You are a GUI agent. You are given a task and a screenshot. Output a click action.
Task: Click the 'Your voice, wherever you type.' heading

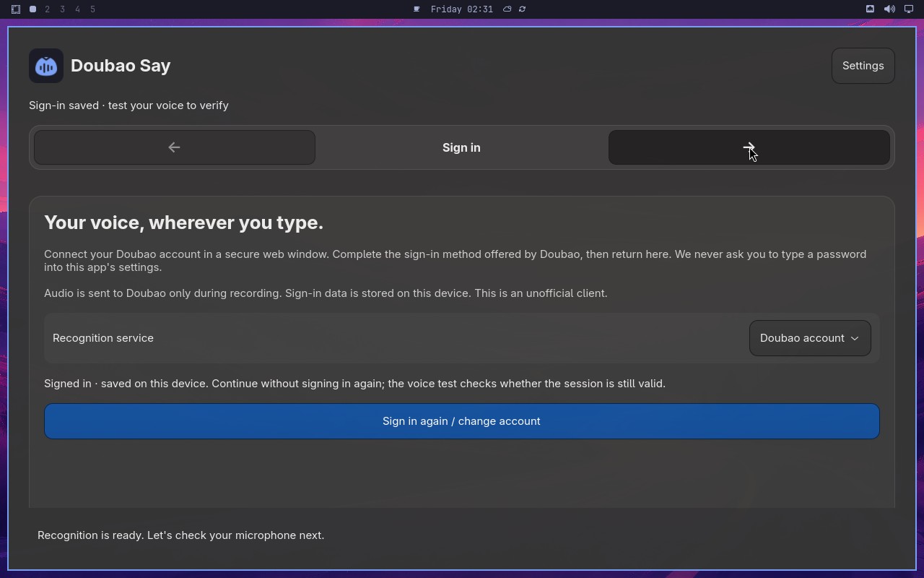[x=183, y=223]
